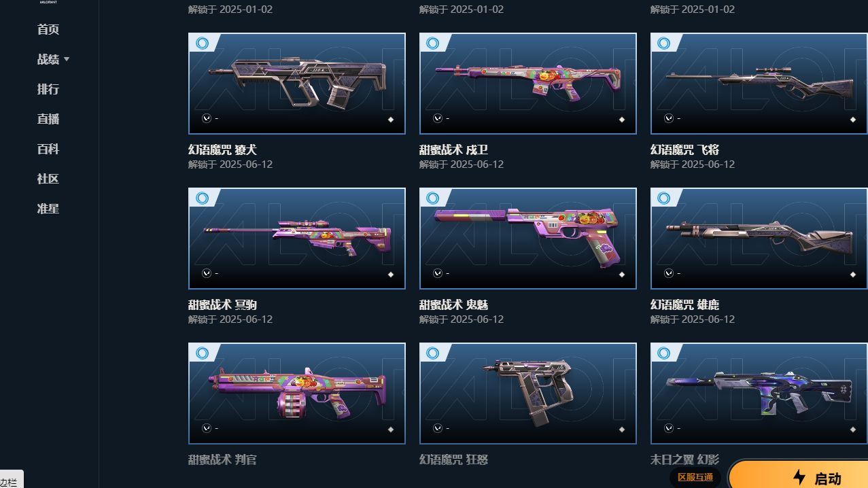Viewport: 868px width, 488px height.
Task: Select the 甜蜜战术 鬼魅 pistol skin thumbnail
Action: (x=528, y=239)
